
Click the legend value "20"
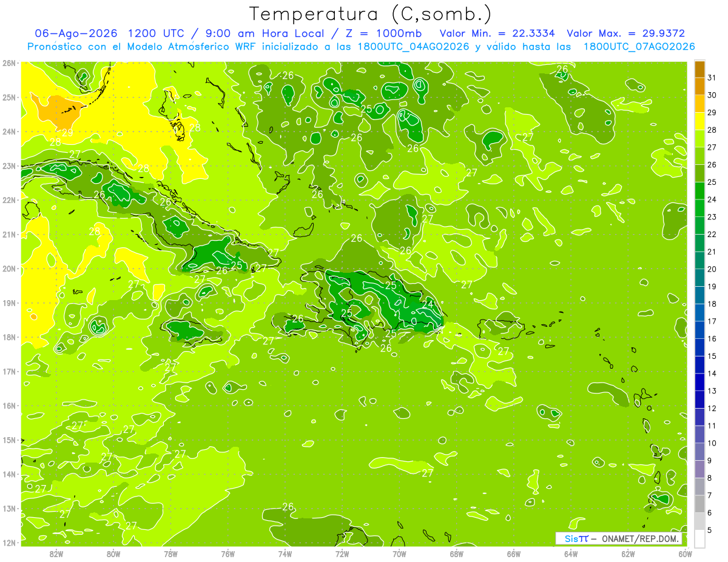coord(712,269)
